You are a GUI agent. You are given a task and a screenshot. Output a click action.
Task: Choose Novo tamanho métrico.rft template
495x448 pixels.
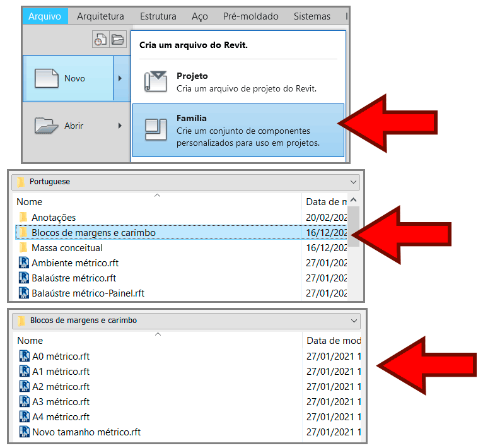[86, 432]
